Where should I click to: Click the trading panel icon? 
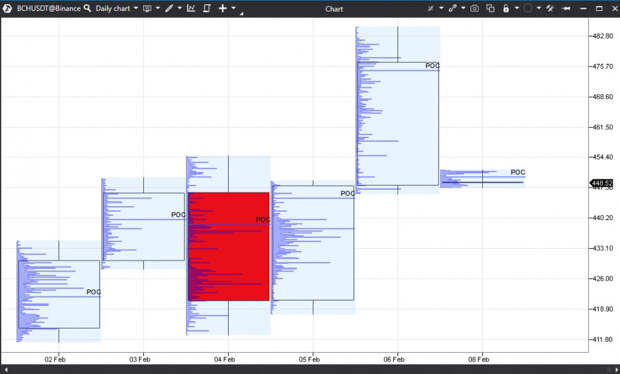(x=206, y=8)
